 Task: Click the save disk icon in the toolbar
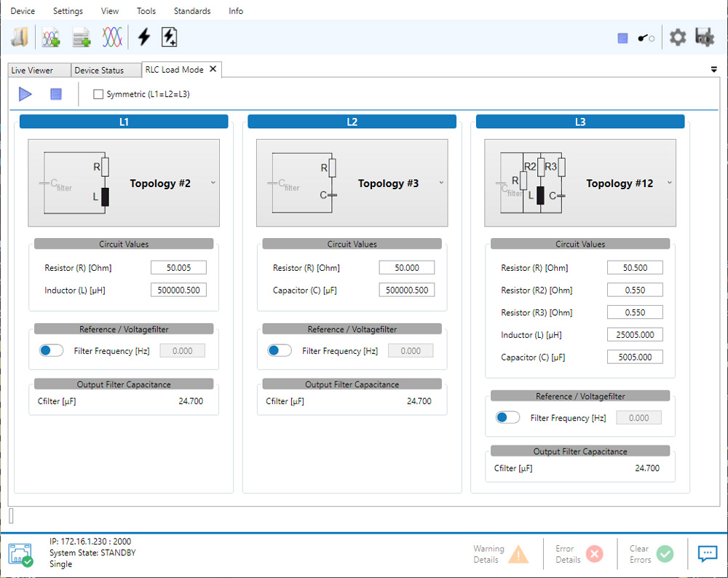coord(704,38)
